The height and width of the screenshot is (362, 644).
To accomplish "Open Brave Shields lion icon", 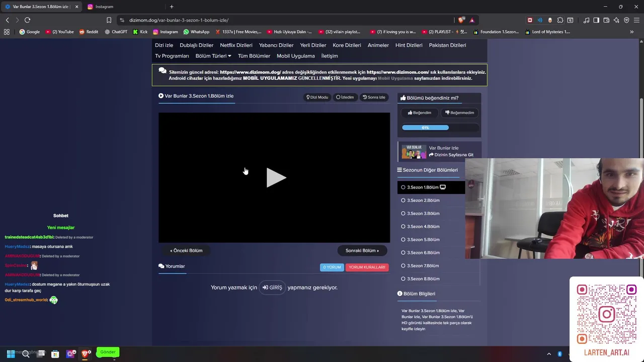I will tap(461, 20).
